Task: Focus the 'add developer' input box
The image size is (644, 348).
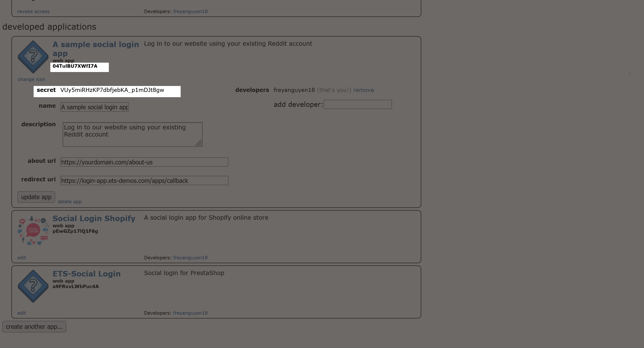Action: point(358,104)
